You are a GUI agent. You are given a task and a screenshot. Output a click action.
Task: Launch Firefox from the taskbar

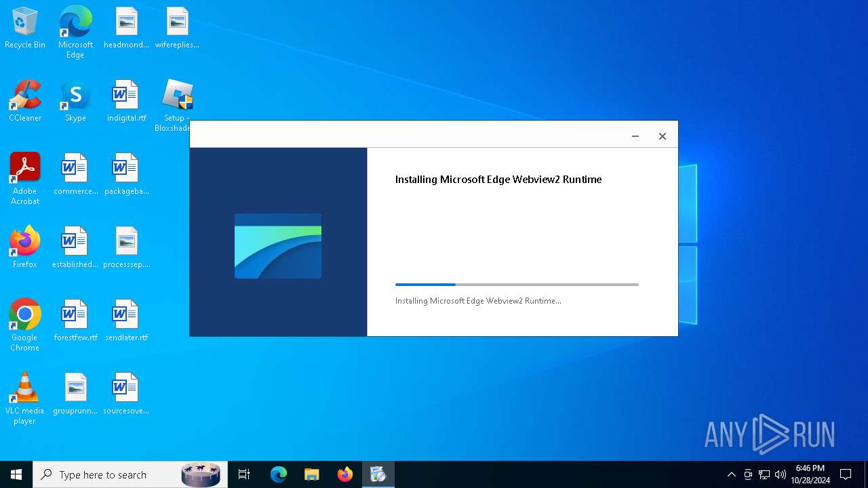click(345, 474)
